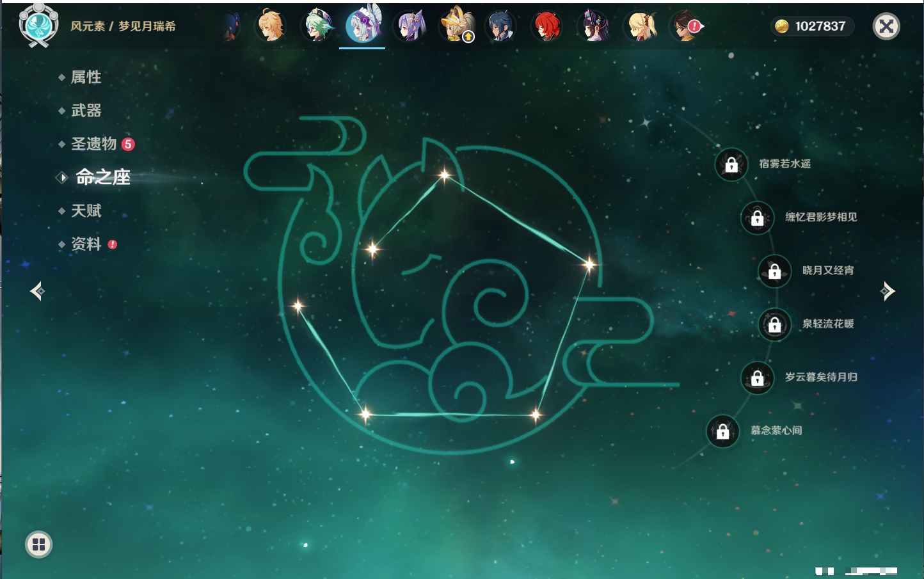Select the 命之座 constellation tab
This screenshot has height=579, width=924.
point(102,177)
